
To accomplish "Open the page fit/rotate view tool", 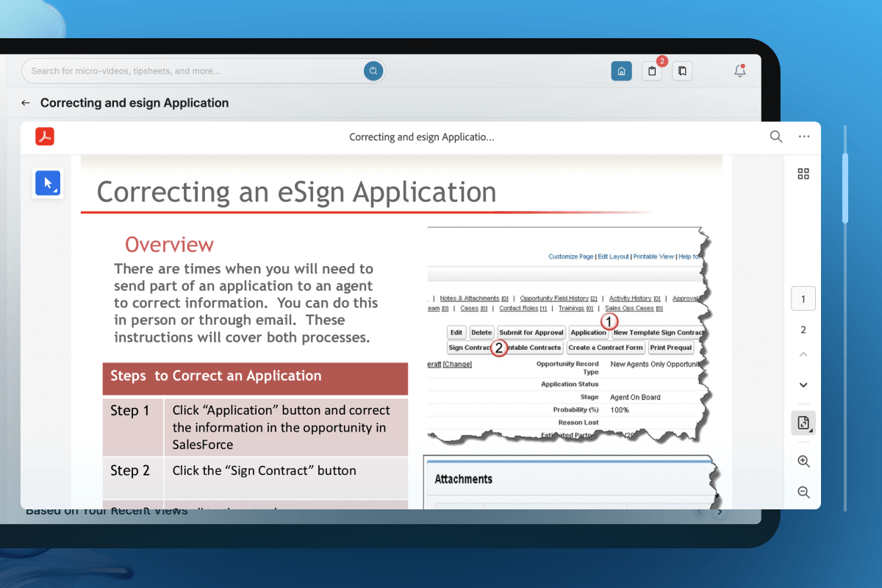I will pos(803,423).
